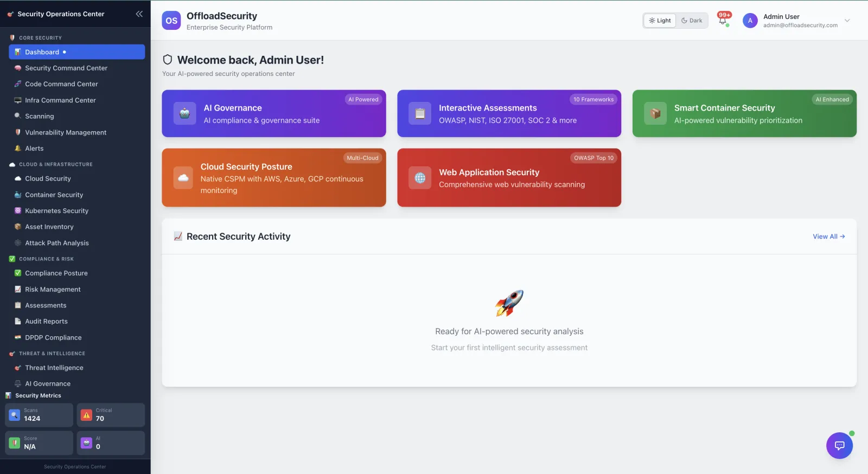Click the Assessments clipboard icon
The image size is (868, 474).
[x=18, y=305]
